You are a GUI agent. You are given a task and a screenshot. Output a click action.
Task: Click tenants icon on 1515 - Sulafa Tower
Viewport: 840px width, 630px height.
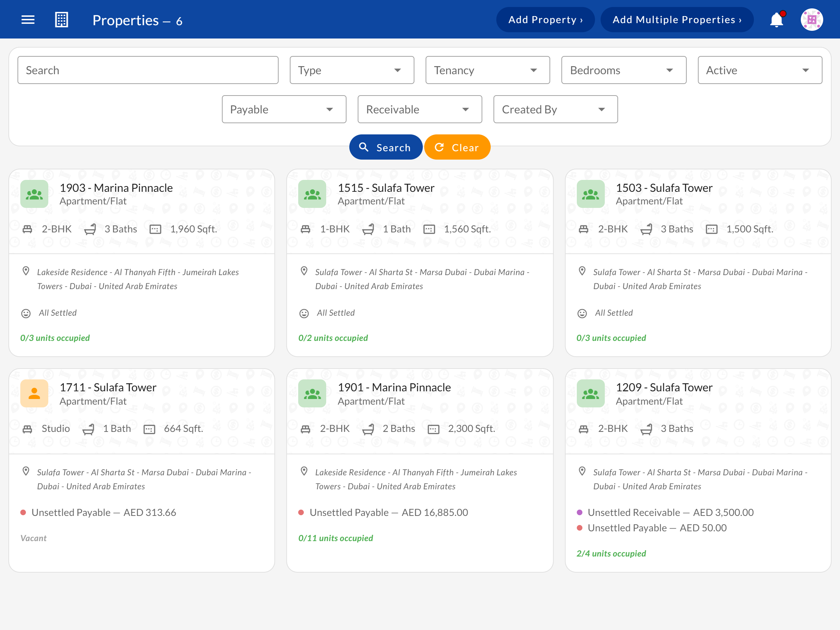(312, 194)
